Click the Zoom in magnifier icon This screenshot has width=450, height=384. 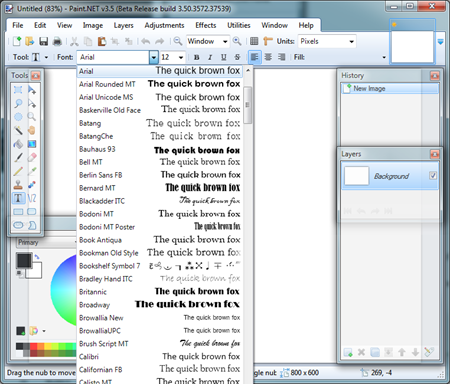tap(237, 41)
